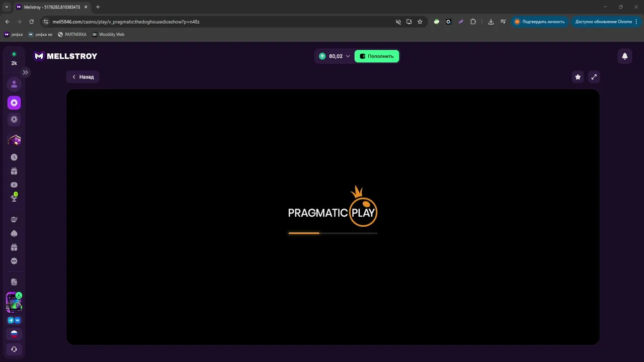644x362 pixels.
Task: Reload the page
Action: click(x=31, y=22)
